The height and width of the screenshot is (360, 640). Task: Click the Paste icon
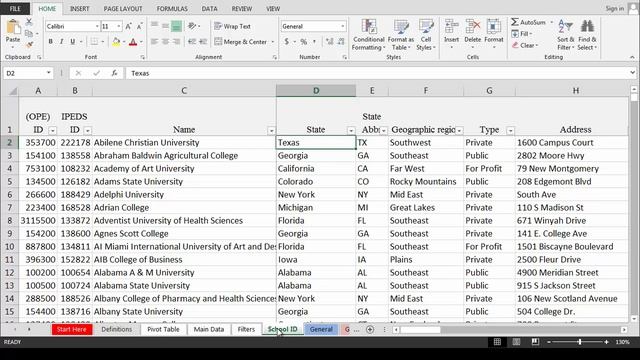coord(13,28)
